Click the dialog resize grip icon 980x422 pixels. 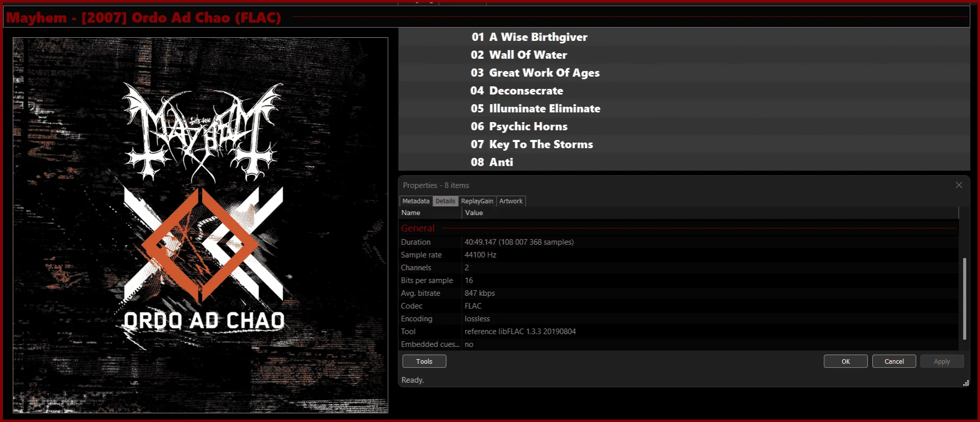click(x=966, y=383)
